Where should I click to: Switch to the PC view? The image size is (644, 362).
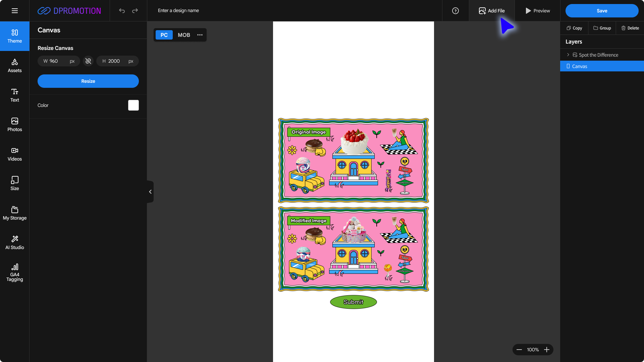(164, 35)
